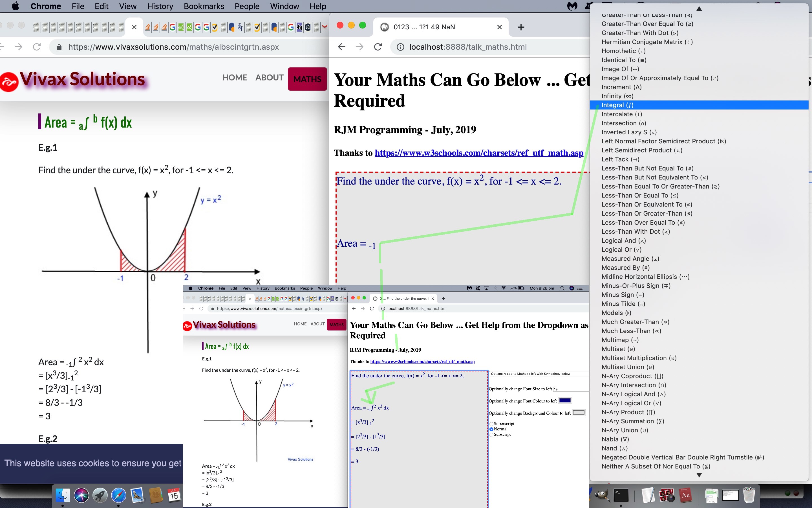This screenshot has height=508, width=812.
Task: Open the Chrome File menu
Action: 78,6
